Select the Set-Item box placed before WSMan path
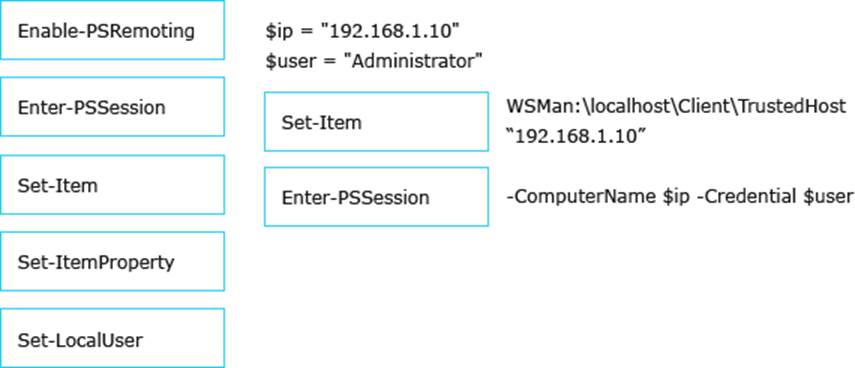This screenshot has width=855, height=368. click(376, 122)
